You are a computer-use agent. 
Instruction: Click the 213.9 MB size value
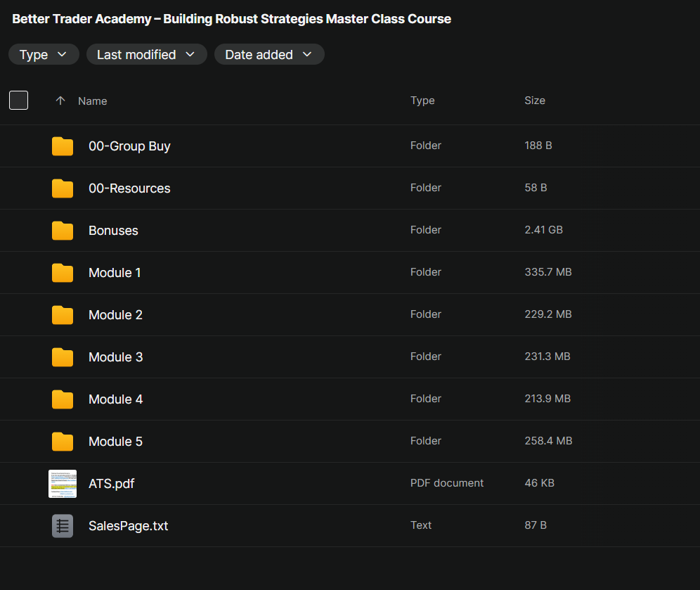[x=547, y=399]
